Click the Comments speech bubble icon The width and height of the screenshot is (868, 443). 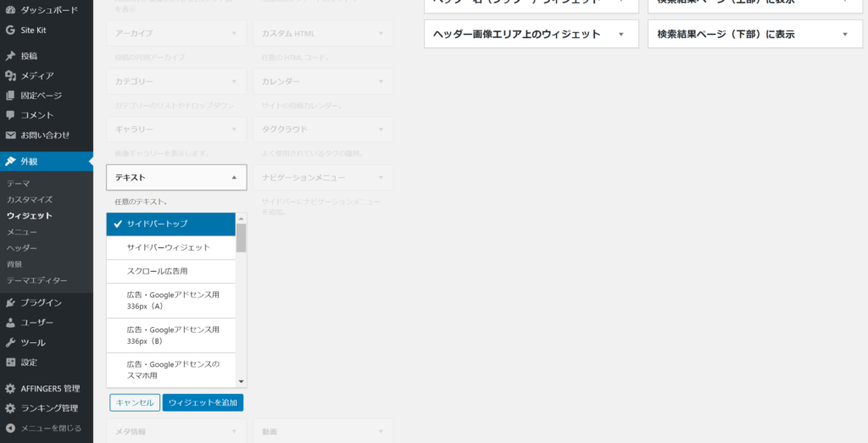(x=10, y=115)
